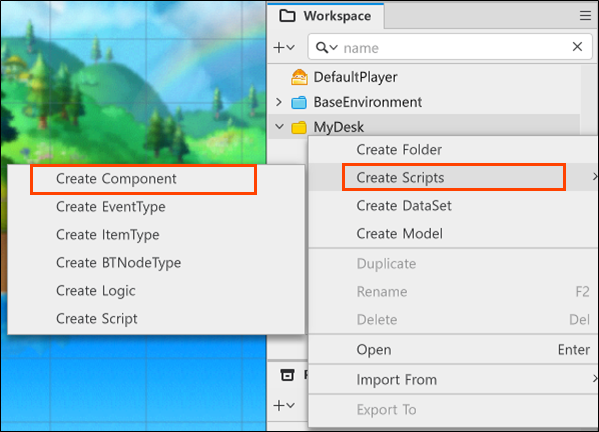Open the lower panel plus add dropdown
The width and height of the screenshot is (599, 432).
[x=284, y=405]
